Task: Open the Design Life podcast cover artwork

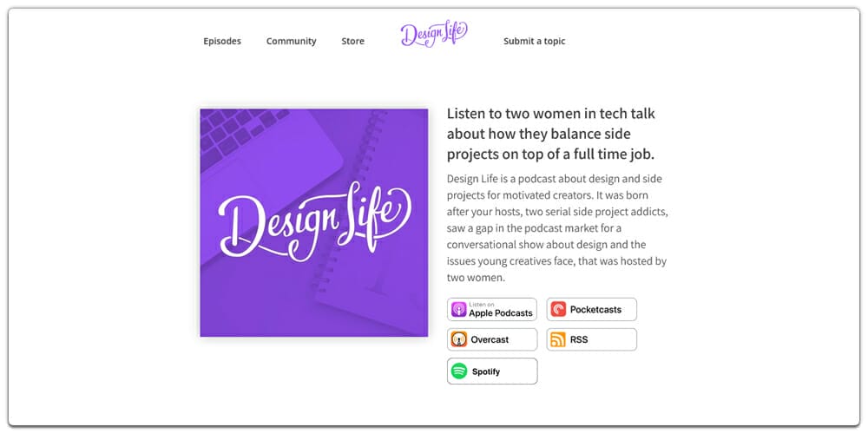Action: pos(314,222)
